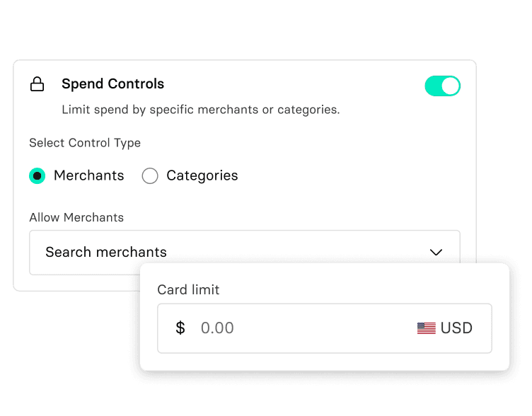This screenshot has width=532, height=416.
Task: Click the padlock icon beside Spend Controls
Action: 37,85
